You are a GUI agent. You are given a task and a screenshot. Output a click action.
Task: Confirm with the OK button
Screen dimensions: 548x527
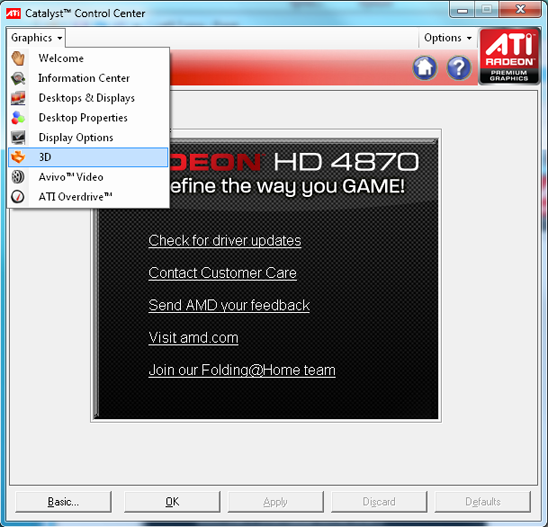click(172, 502)
